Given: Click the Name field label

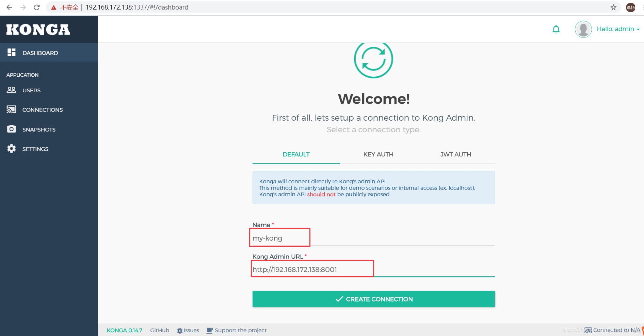Looking at the screenshot, I should [261, 225].
